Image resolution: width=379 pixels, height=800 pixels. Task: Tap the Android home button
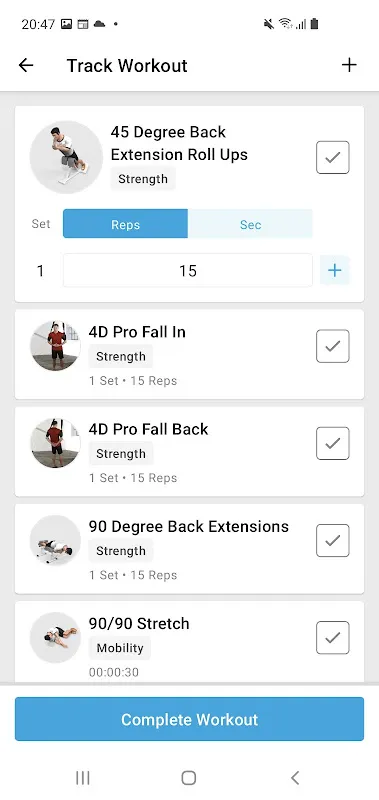pyautogui.click(x=189, y=778)
